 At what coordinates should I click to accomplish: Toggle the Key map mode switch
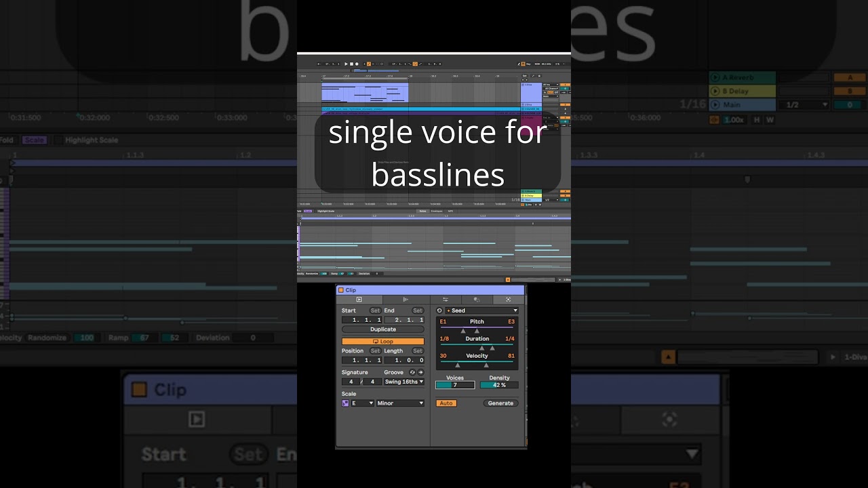point(528,64)
